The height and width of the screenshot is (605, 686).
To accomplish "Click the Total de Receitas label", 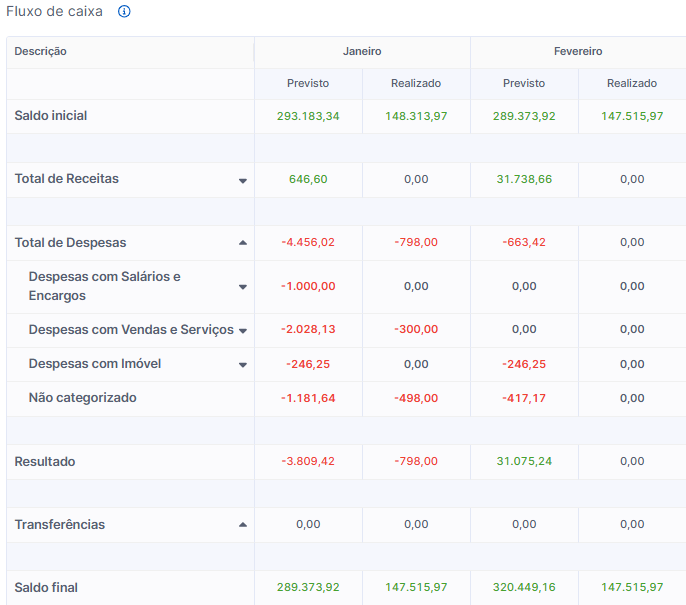I will [66, 179].
